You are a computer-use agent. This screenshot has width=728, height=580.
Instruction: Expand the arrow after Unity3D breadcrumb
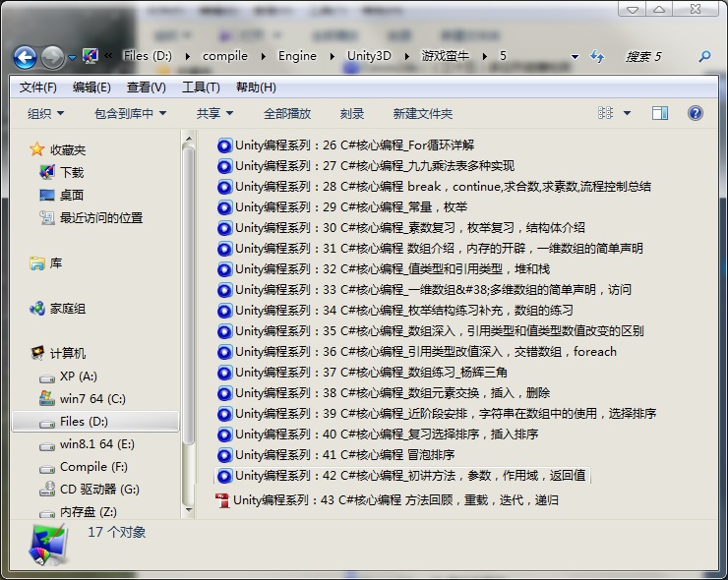407,57
